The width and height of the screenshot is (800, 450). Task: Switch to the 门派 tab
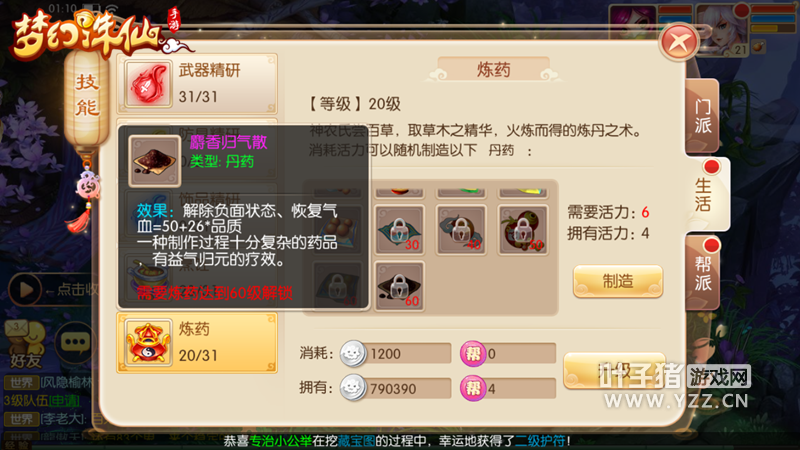click(702, 116)
